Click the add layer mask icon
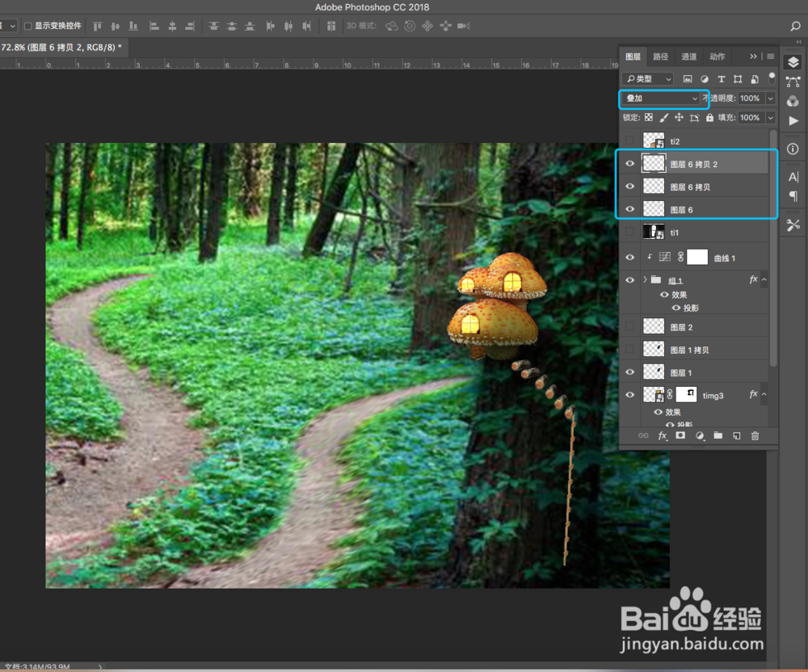This screenshot has width=808, height=672. point(680,435)
